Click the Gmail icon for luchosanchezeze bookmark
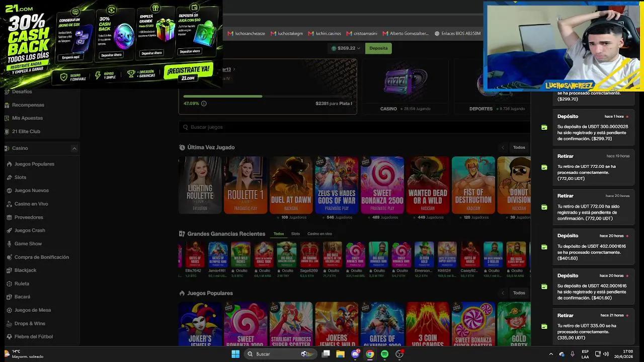 coord(230,34)
